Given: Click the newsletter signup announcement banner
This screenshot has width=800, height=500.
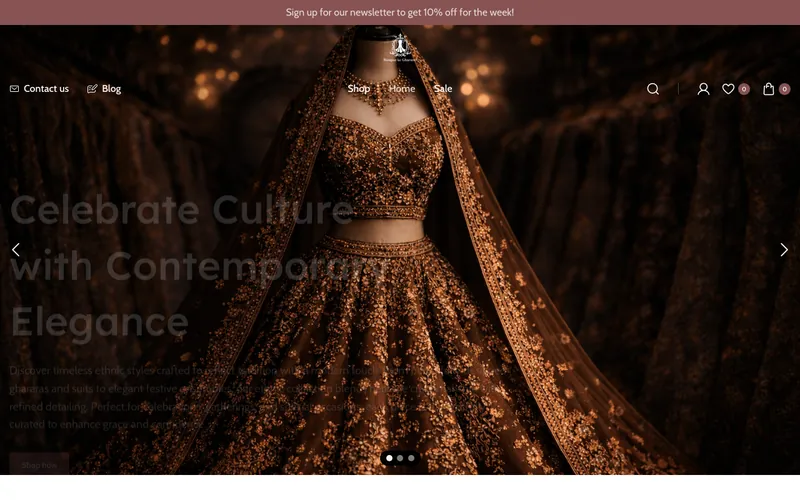Looking at the screenshot, I should 400,12.
